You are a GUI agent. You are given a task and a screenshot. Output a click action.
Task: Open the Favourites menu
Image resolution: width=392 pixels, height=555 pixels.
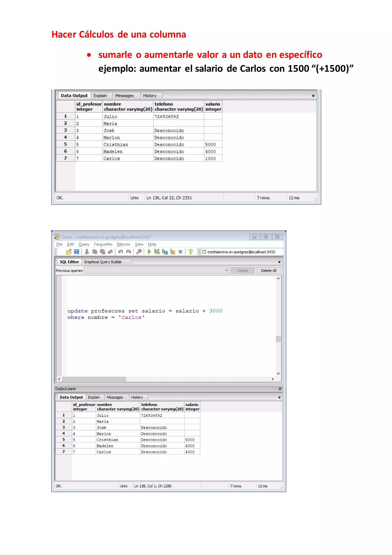[x=103, y=244]
